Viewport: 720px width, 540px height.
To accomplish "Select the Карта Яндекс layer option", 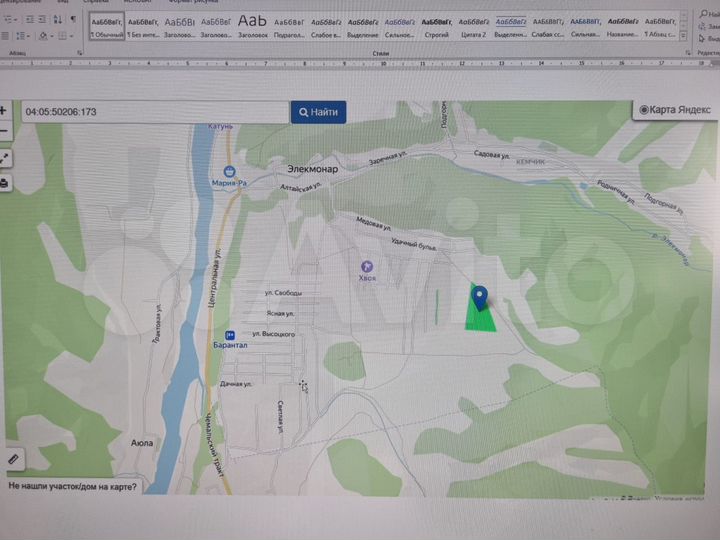I will 674,109.
